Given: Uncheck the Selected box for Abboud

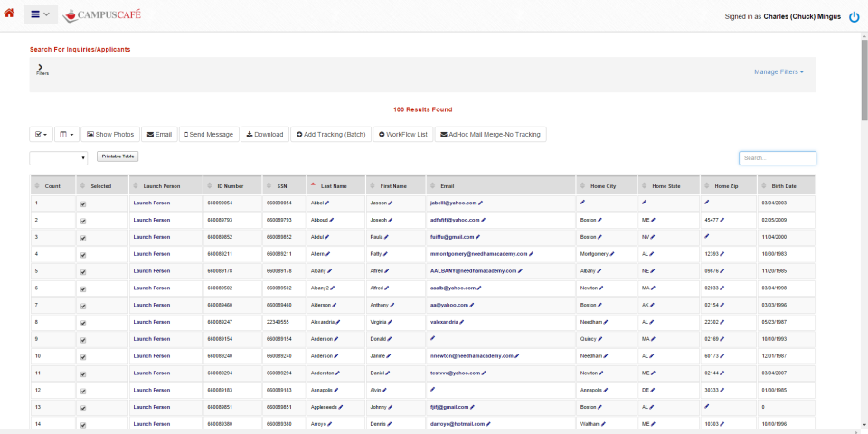Looking at the screenshot, I should click(83, 221).
